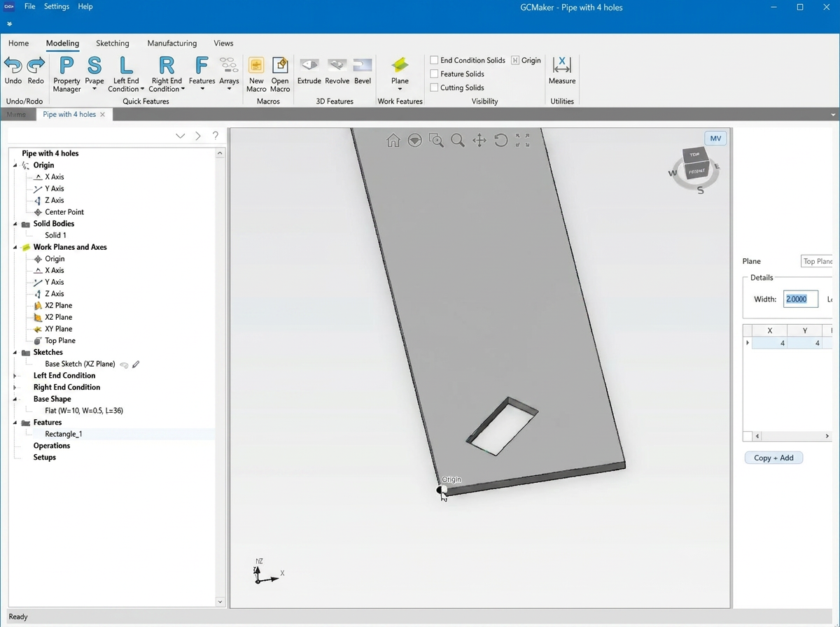The image size is (840, 627).
Task: Click the Home view icon in viewport
Action: click(x=393, y=141)
